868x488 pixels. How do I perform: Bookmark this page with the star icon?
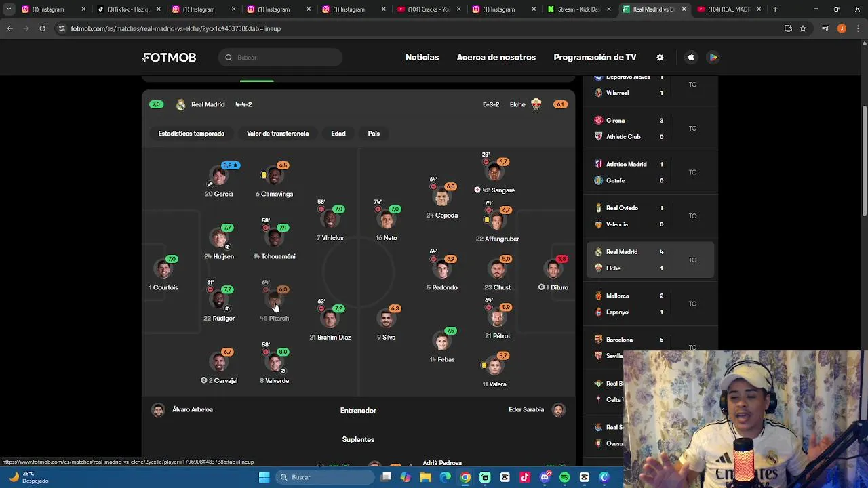pyautogui.click(x=803, y=28)
